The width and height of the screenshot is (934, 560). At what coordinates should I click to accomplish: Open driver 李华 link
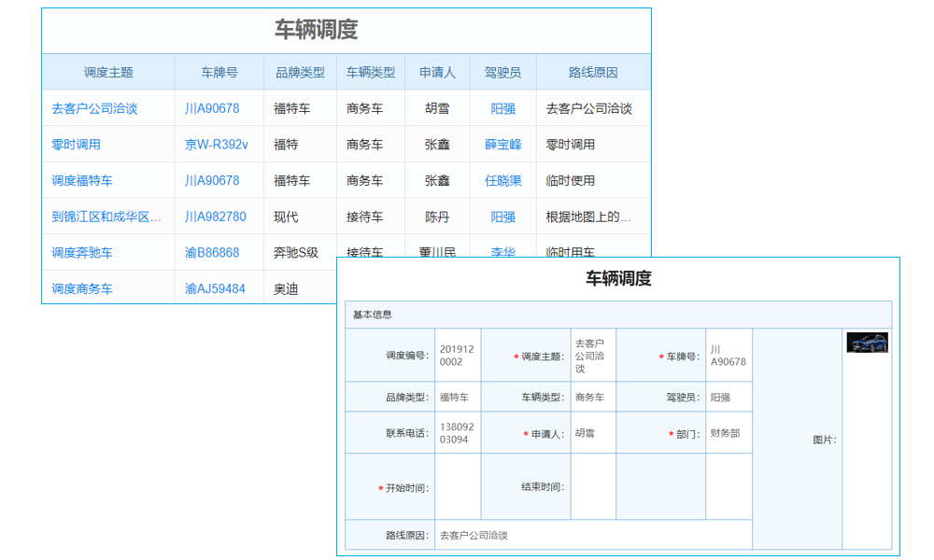click(x=504, y=252)
